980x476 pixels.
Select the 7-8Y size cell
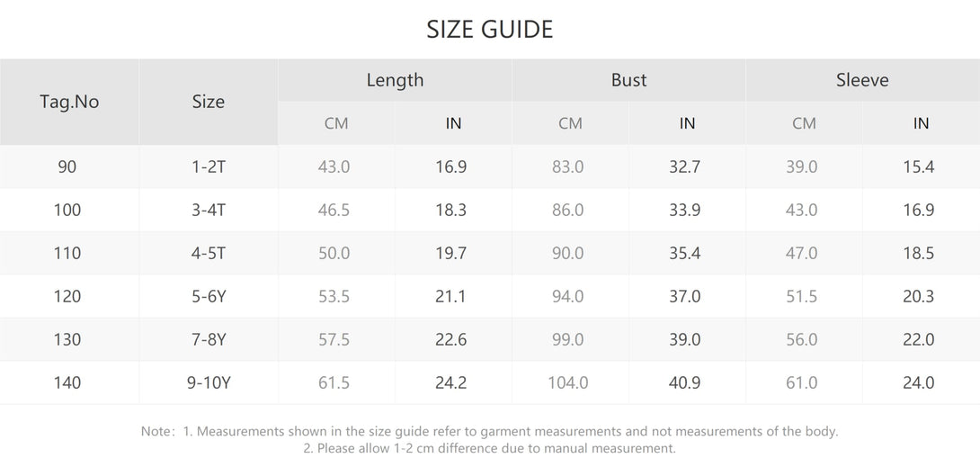click(209, 339)
